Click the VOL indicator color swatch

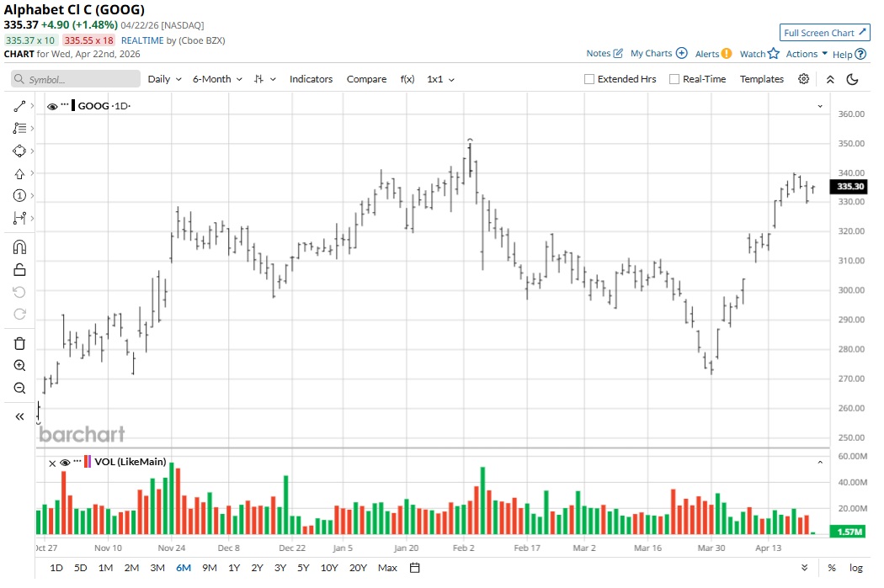pyautogui.click(x=88, y=462)
